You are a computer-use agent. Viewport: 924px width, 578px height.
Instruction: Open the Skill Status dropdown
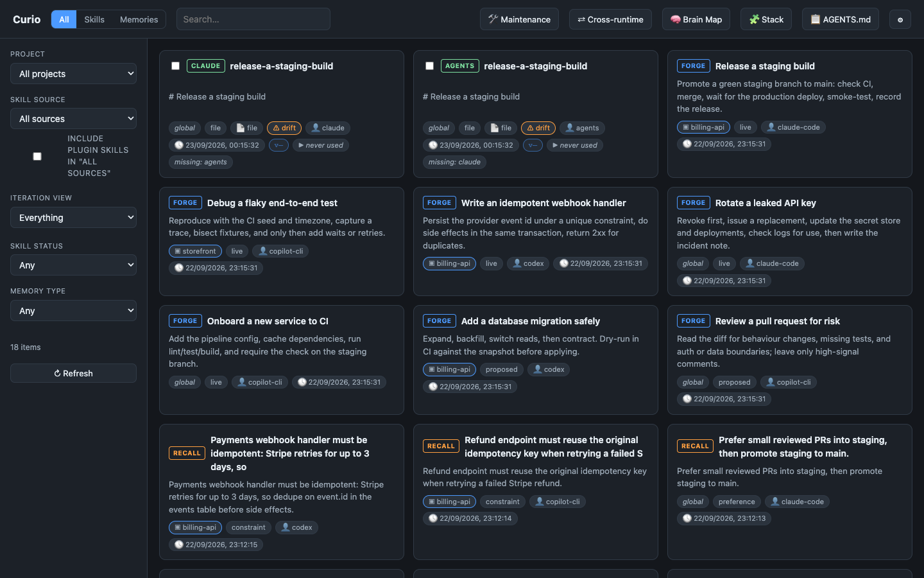[x=73, y=265]
